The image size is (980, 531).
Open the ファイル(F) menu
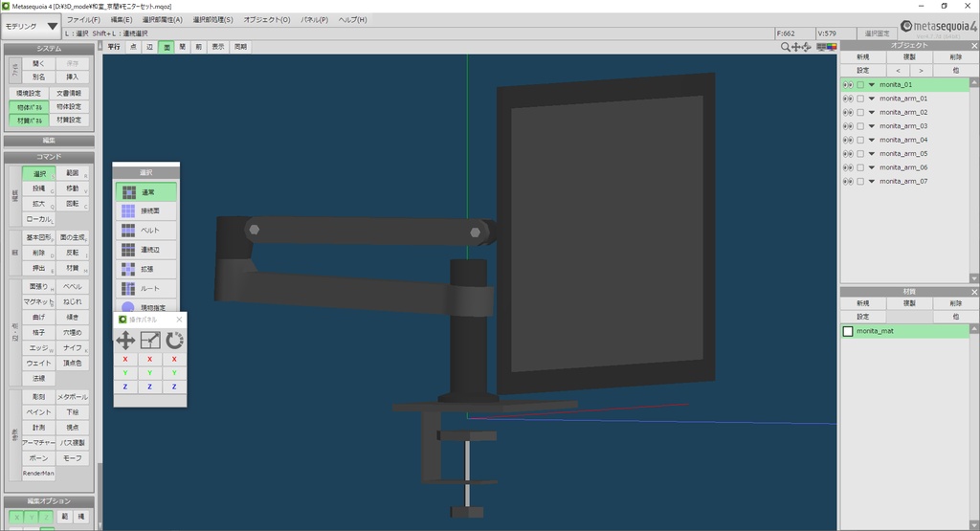(83, 20)
